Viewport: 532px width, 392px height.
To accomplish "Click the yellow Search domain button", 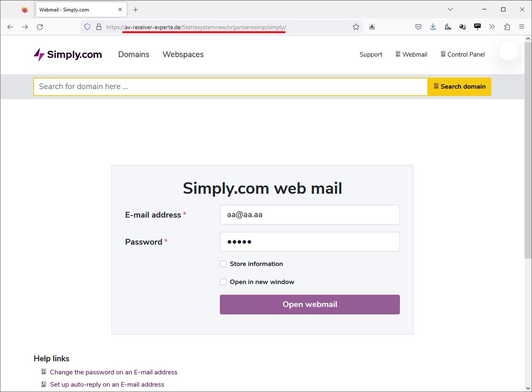I will coord(459,86).
